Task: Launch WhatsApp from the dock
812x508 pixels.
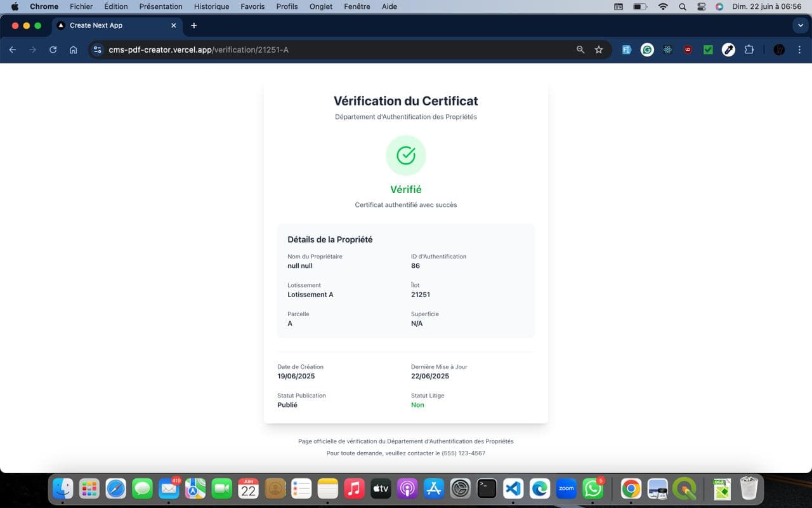Action: 593,488
